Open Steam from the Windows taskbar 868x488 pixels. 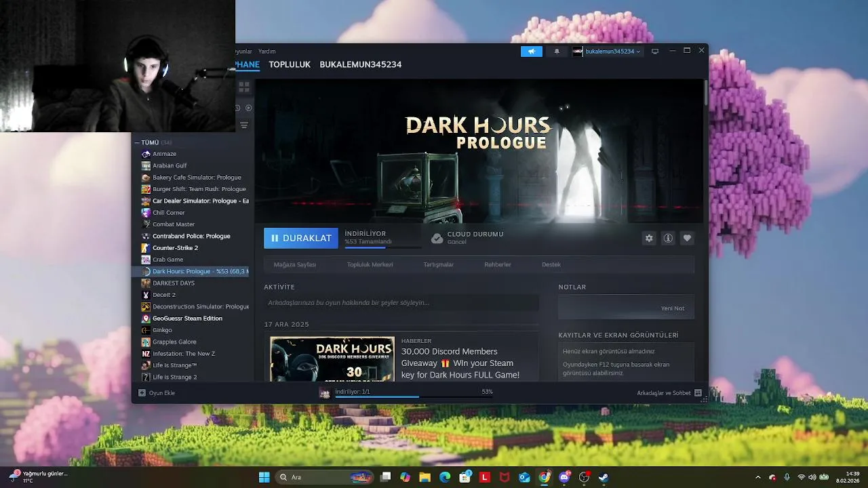click(x=604, y=477)
